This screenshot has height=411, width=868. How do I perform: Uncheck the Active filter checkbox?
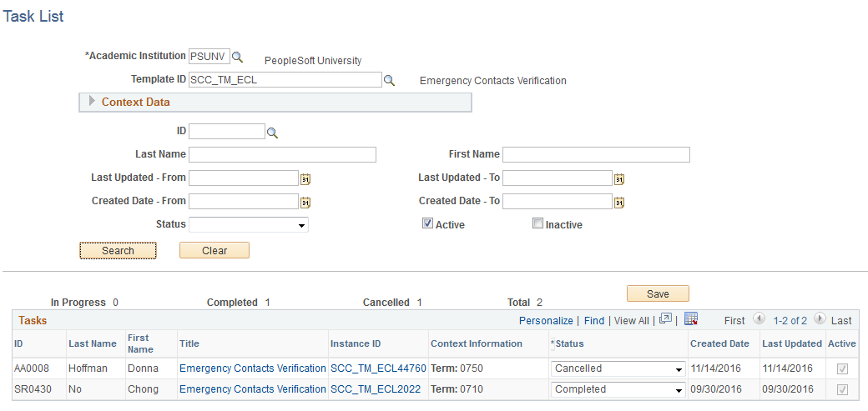click(427, 223)
